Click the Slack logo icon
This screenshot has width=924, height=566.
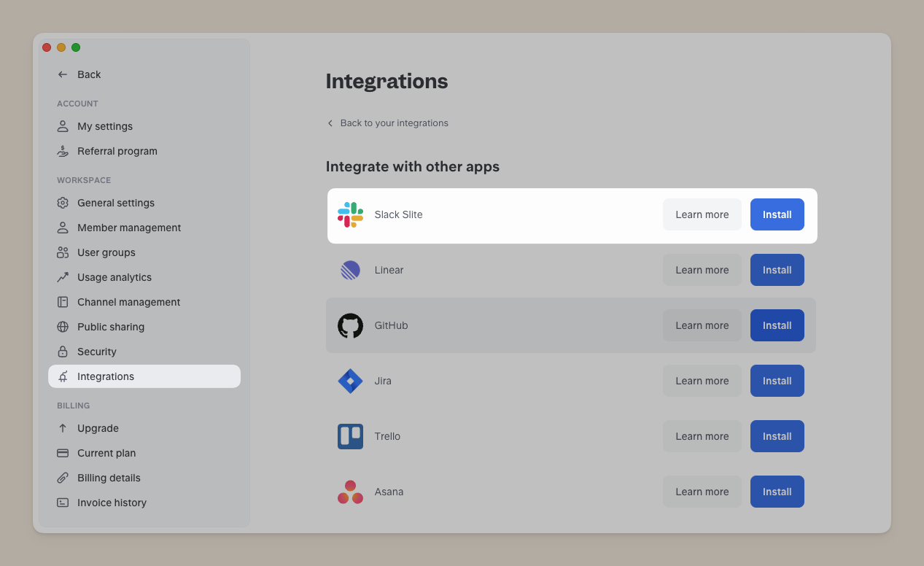(350, 214)
